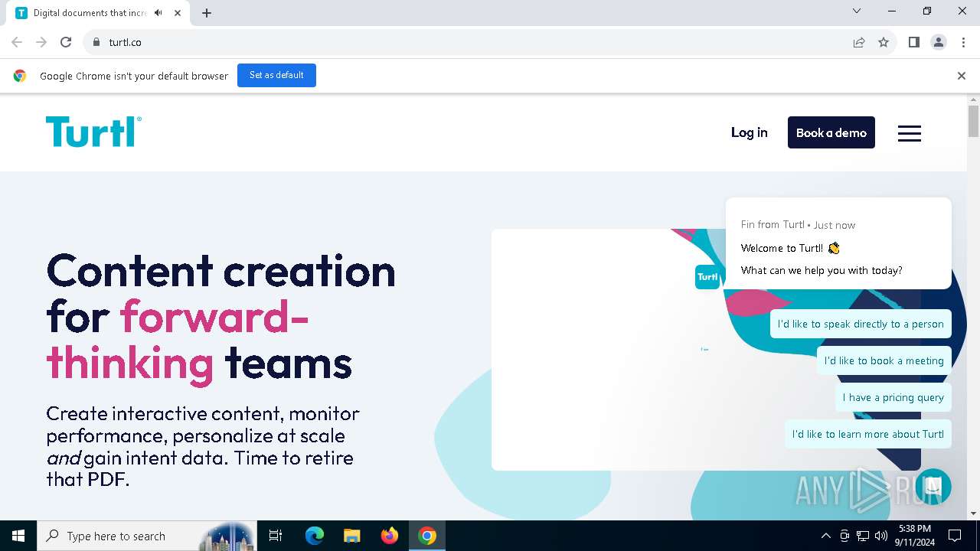Click the browser forward arrow
The image size is (980, 551).
[41, 42]
